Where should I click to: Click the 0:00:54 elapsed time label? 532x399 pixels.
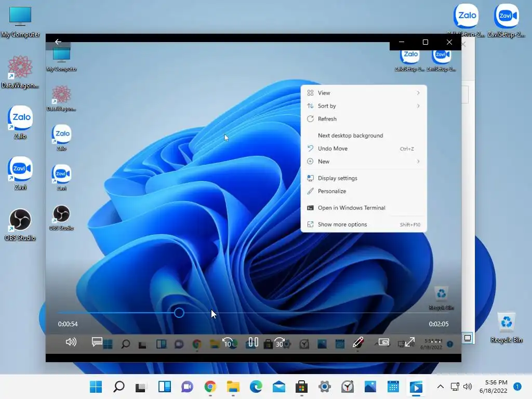(x=68, y=324)
